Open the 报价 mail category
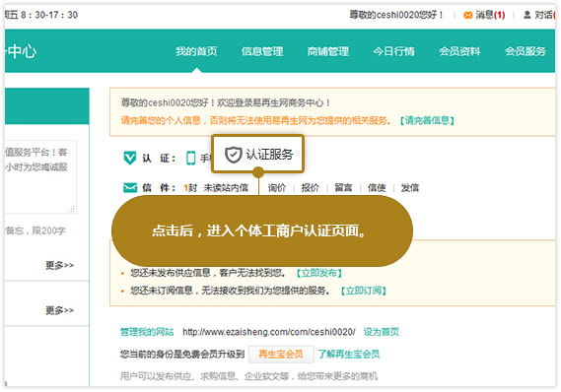The height and width of the screenshot is (392, 561). (x=310, y=187)
